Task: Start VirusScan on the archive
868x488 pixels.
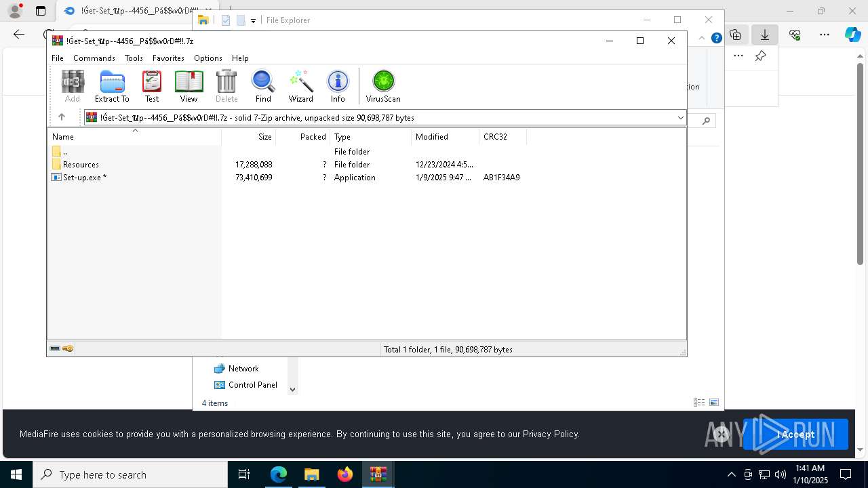Action: [x=383, y=86]
